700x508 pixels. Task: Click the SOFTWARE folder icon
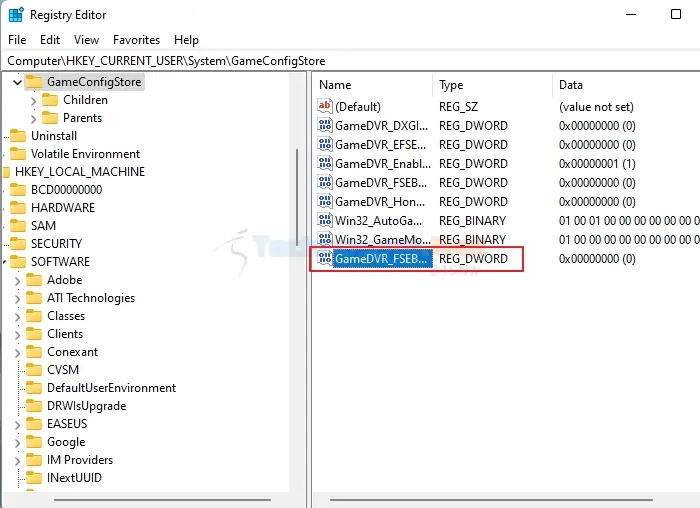click(x=18, y=262)
